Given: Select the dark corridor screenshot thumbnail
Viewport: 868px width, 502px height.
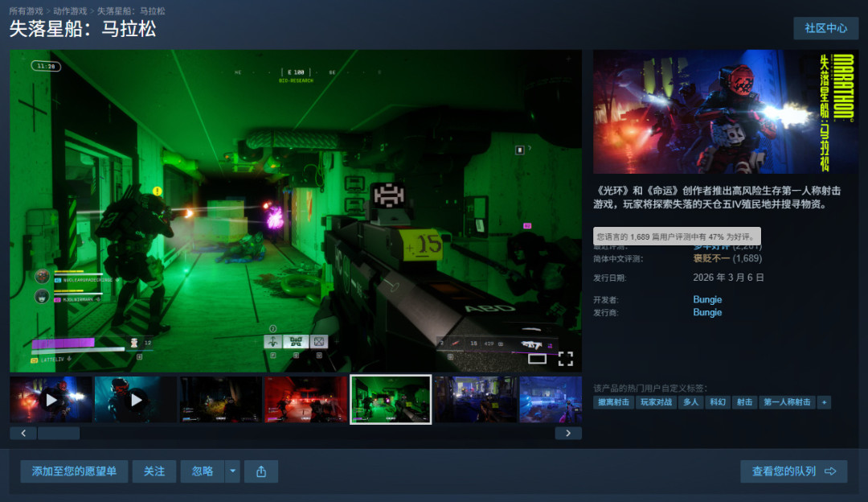Looking at the screenshot, I should click(221, 400).
